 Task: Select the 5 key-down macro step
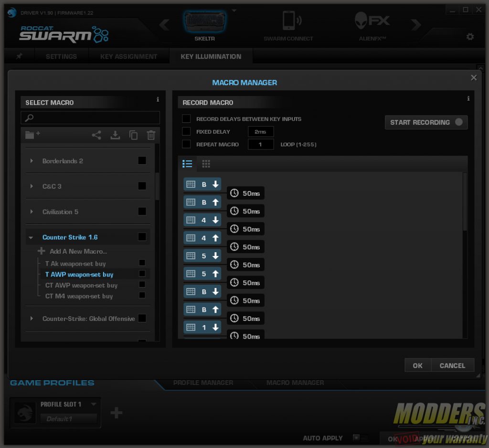202,256
